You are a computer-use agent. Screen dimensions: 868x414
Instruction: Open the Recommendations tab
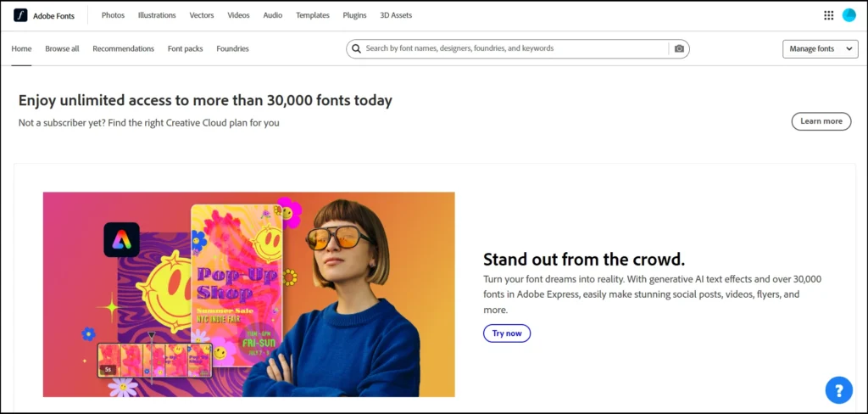(x=124, y=48)
